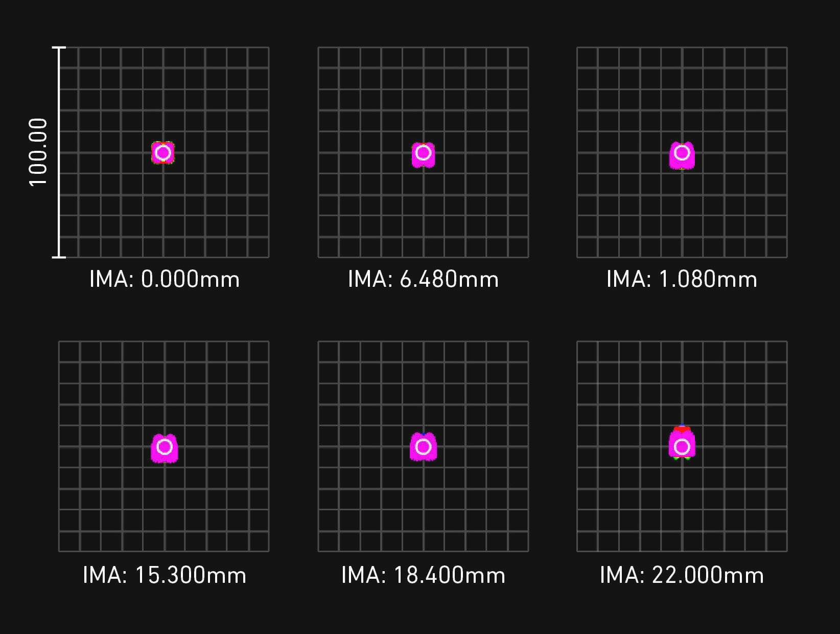Click the white circle in the IMA 1.080mm spot
The width and height of the screenshot is (840, 634).
coord(682,152)
